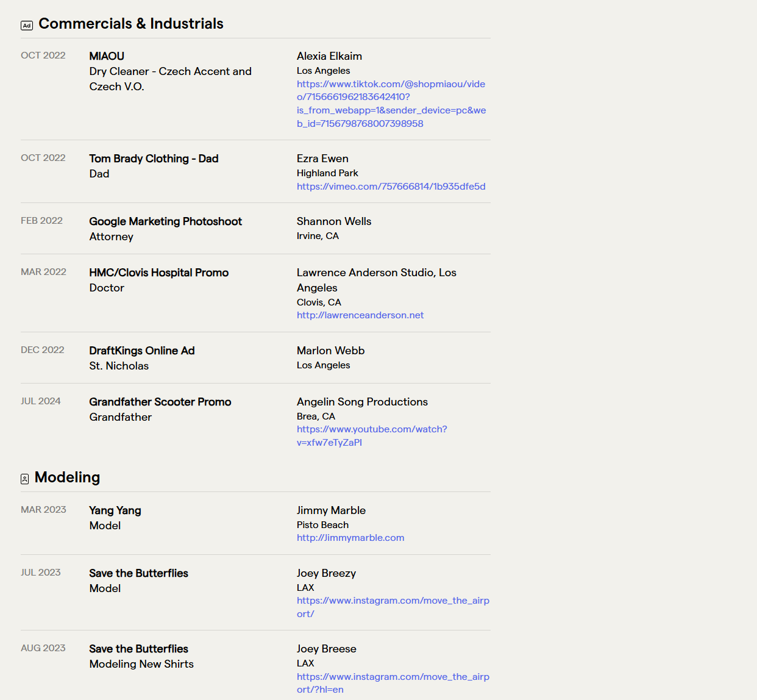Screen dimensions: 757x700
Task: Click Save the Butterflies title dated JUL 2023
Action: click(139, 573)
